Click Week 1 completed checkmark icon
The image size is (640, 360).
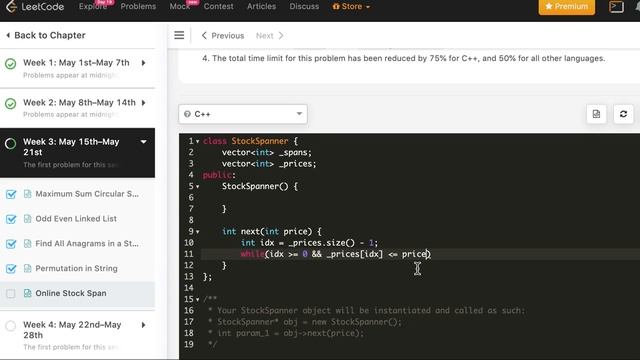tap(11, 64)
